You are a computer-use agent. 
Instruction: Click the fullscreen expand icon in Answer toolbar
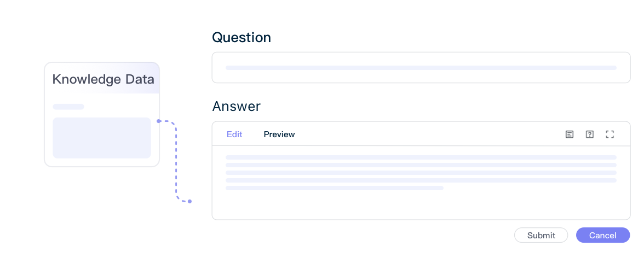(x=610, y=134)
